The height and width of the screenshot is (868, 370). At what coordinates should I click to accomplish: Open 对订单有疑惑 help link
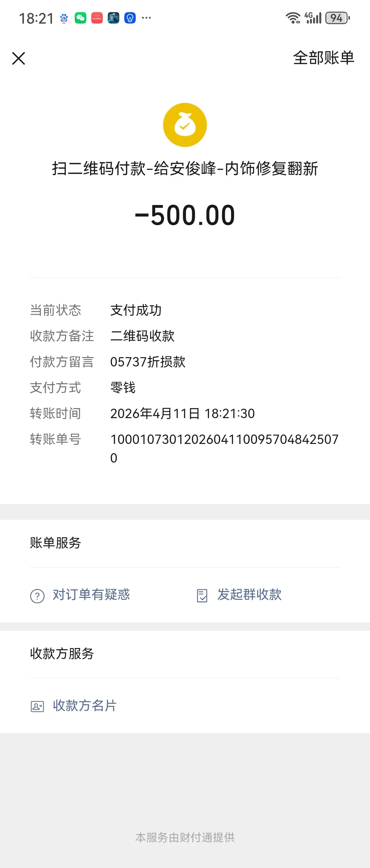click(x=91, y=595)
